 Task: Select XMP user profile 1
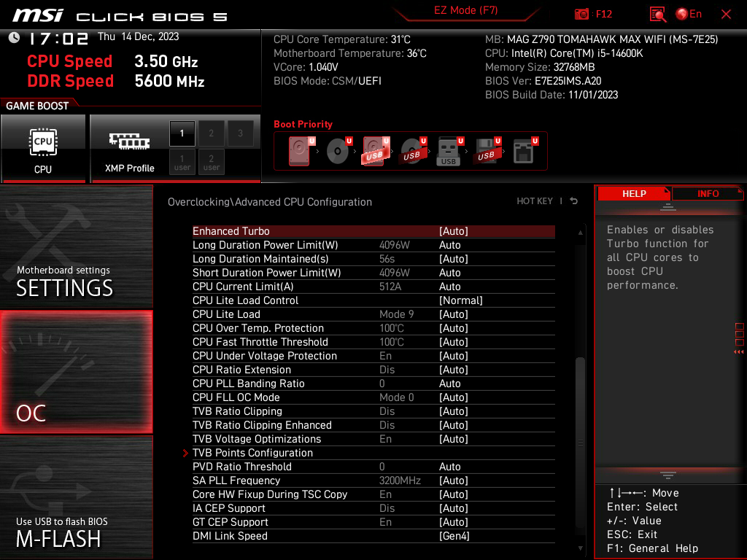click(182, 163)
